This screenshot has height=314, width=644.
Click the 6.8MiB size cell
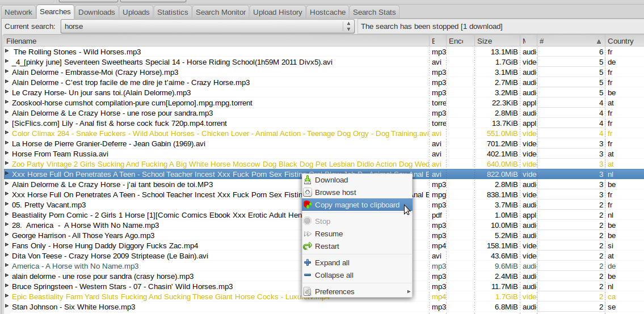[506, 307]
